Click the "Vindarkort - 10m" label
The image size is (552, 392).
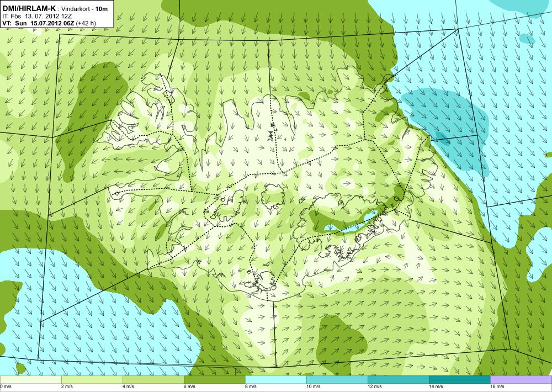point(84,9)
